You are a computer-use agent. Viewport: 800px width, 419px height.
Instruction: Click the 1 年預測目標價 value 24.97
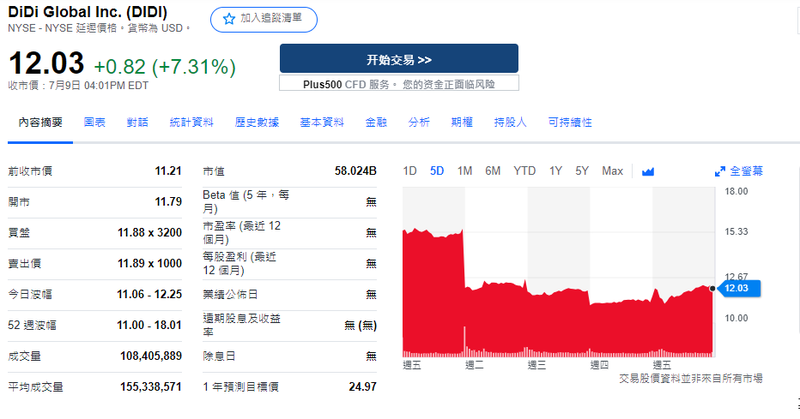pyautogui.click(x=363, y=387)
